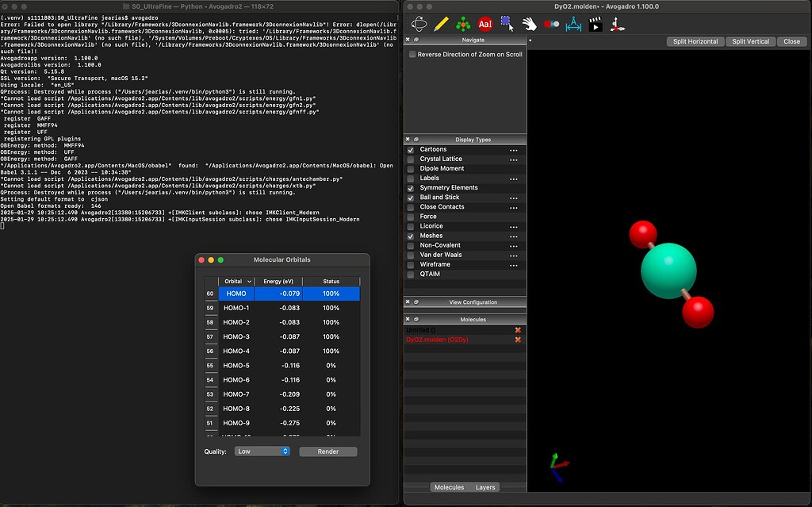The image size is (812, 507).
Task: Activate the Draw pencil tool
Action: click(x=441, y=24)
